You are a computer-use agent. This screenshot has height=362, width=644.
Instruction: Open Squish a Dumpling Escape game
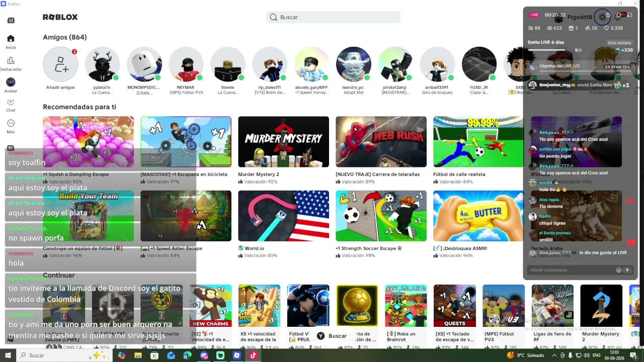point(88,142)
